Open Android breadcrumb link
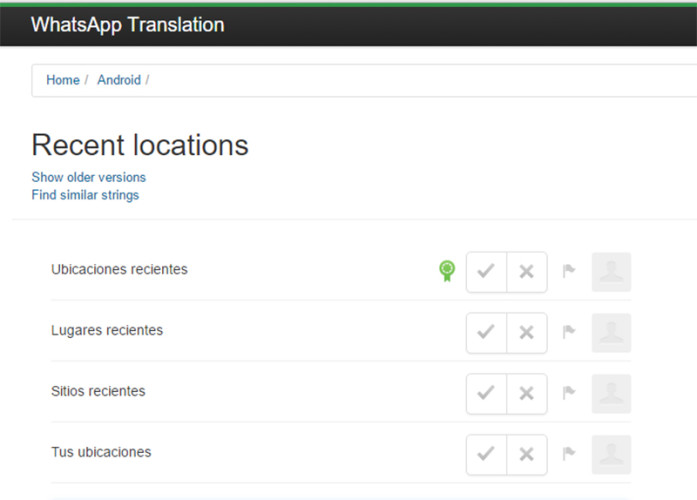This screenshot has height=500, width=697. pyautogui.click(x=119, y=80)
